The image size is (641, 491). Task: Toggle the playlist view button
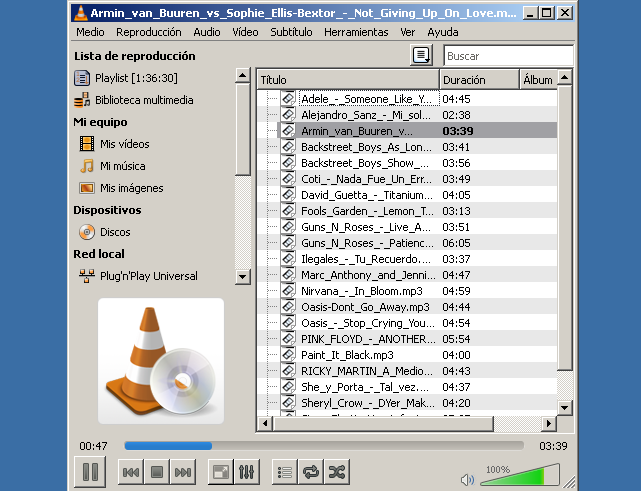coord(285,472)
